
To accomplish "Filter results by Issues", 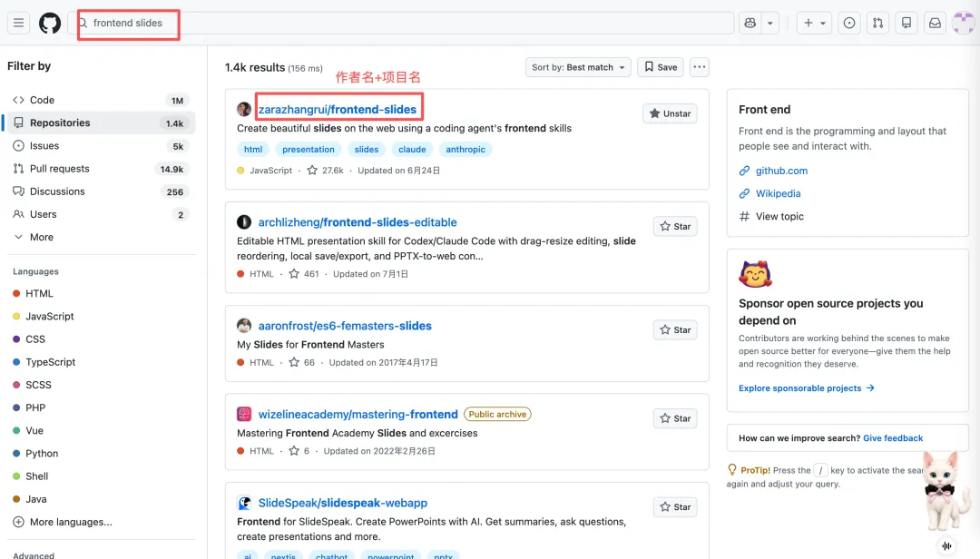I will point(101,146).
